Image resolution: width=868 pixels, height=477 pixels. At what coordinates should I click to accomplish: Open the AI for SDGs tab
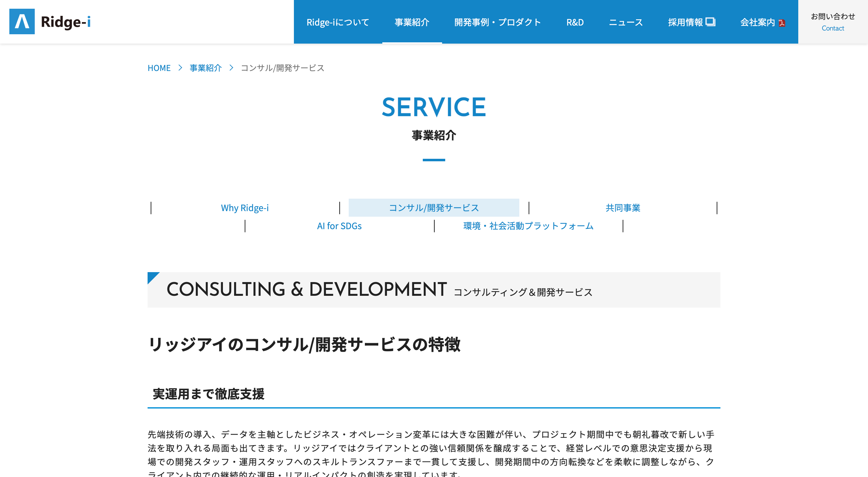pyautogui.click(x=339, y=226)
